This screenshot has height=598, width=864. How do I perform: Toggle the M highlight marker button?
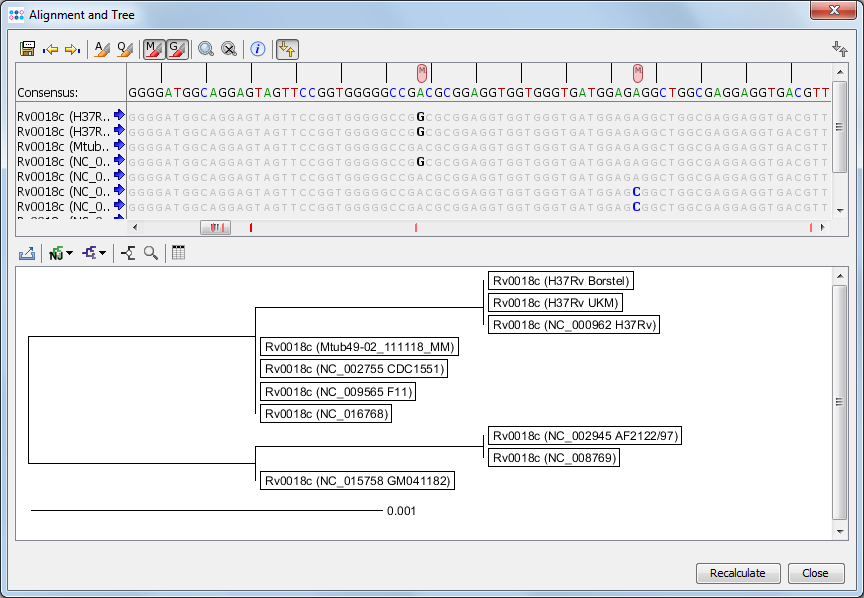coord(154,49)
